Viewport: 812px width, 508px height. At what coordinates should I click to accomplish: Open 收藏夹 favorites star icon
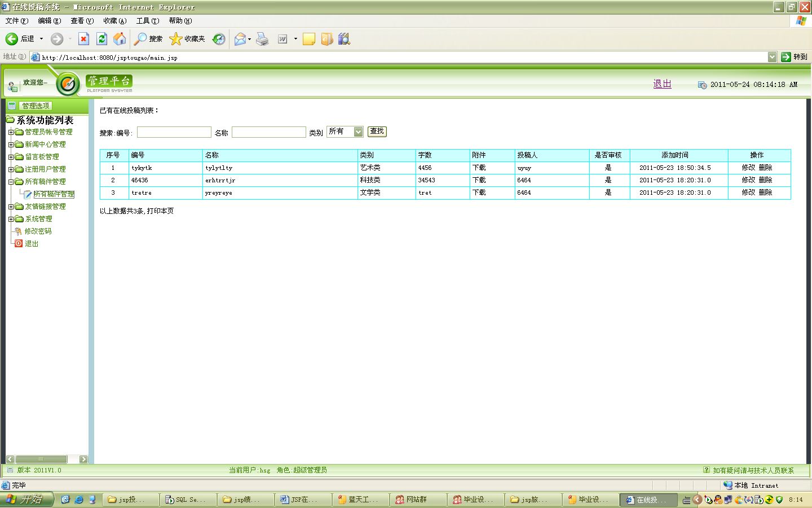pos(176,39)
